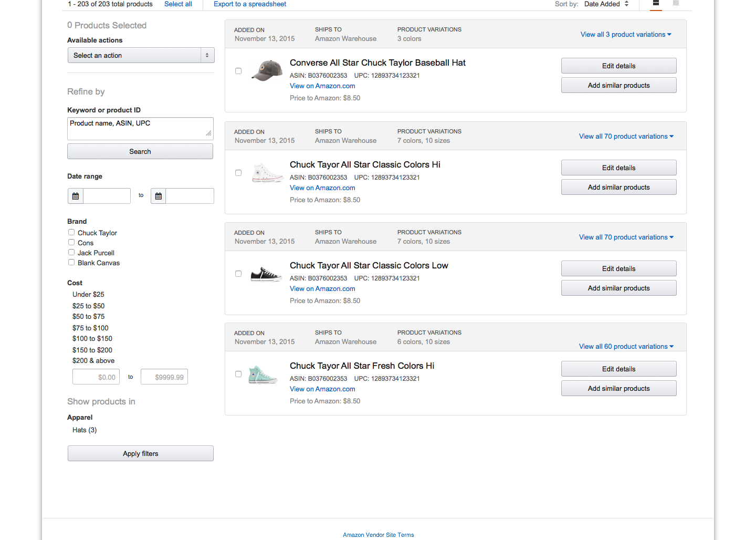This screenshot has height=540, width=756.
Task: Filter cost by $75 to $100
Action: click(90, 328)
